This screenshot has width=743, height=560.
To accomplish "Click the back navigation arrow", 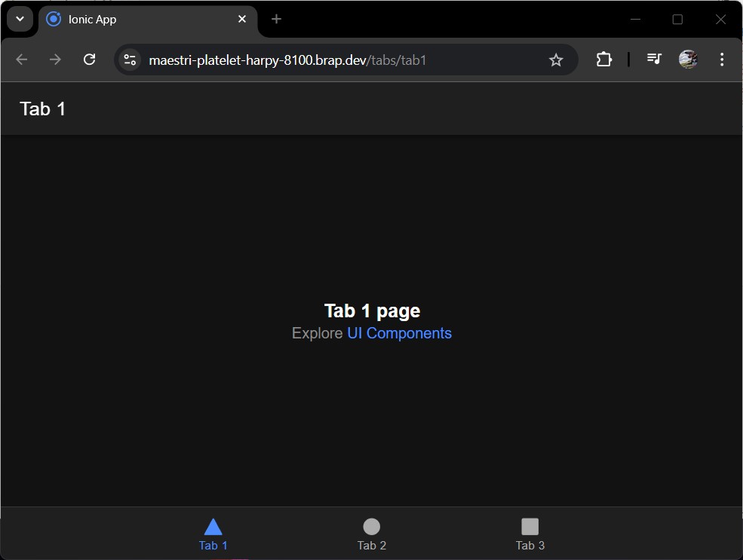I will [21, 59].
